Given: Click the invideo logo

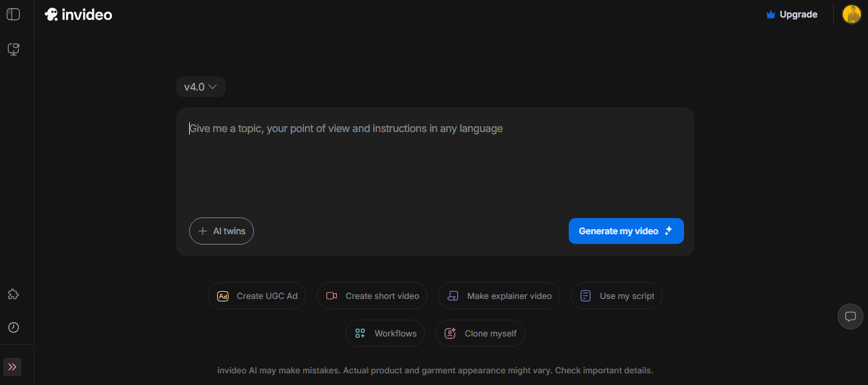Looking at the screenshot, I should pos(78,14).
